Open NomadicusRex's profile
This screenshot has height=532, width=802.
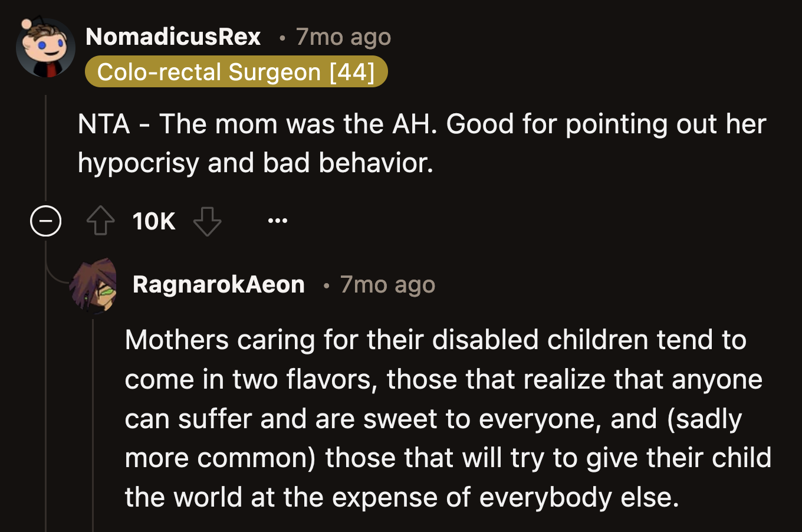[x=173, y=37]
